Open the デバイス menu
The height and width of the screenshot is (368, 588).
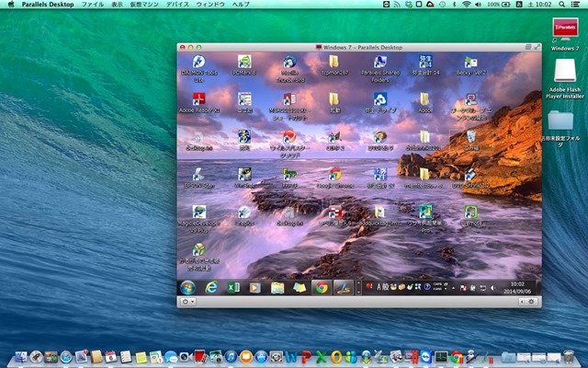click(177, 4)
